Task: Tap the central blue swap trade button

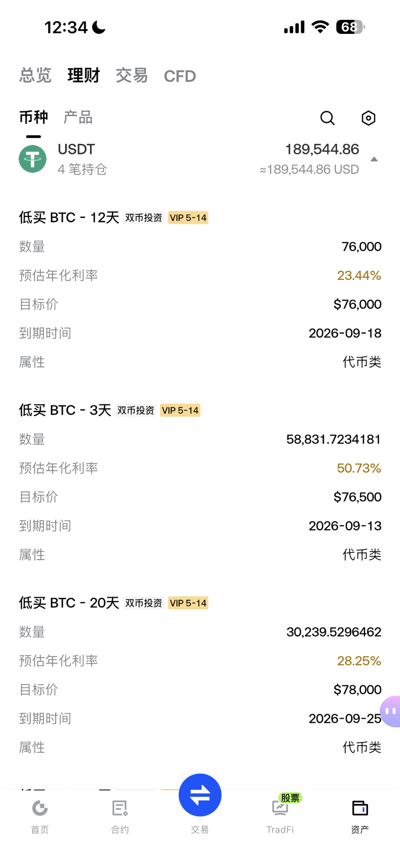Action: pos(200,795)
